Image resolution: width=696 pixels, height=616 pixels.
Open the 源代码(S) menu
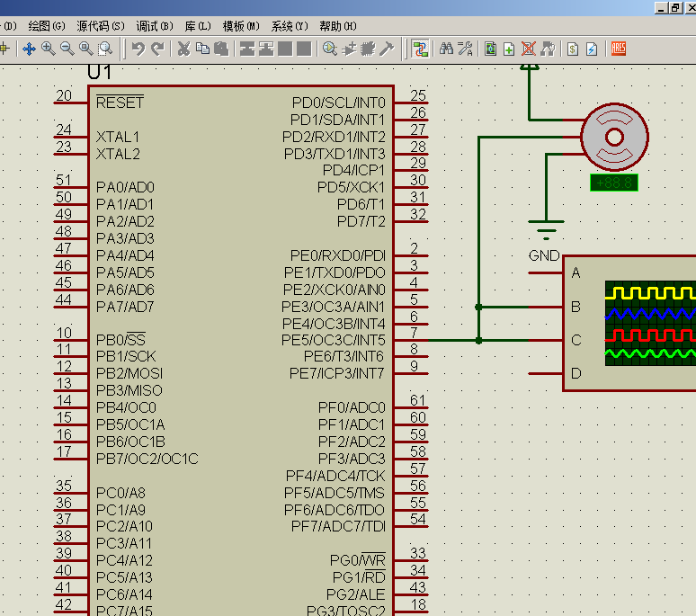(101, 26)
